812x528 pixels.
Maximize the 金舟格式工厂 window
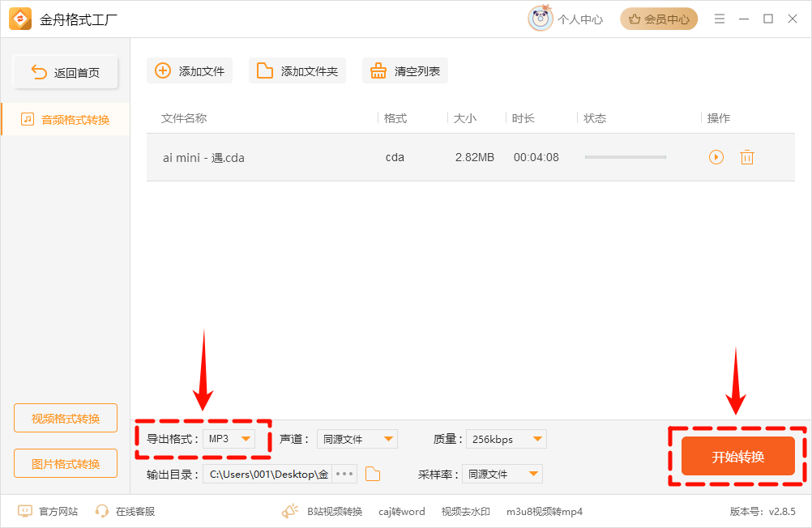point(768,19)
